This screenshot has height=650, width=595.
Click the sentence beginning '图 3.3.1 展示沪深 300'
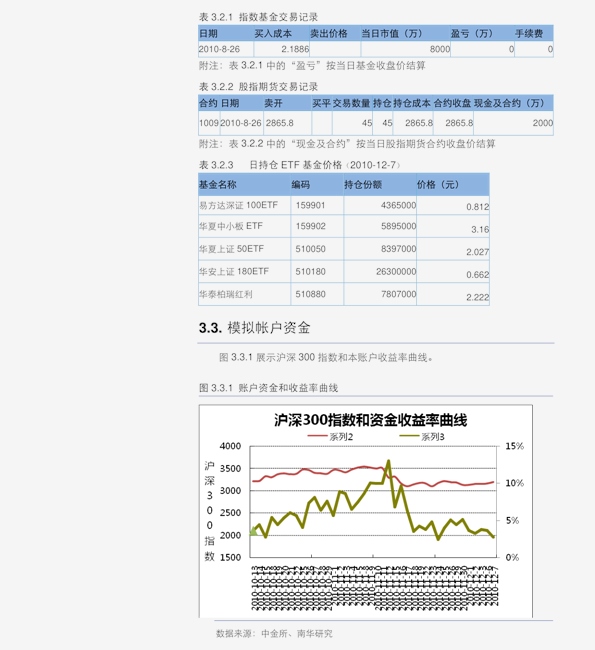[326, 357]
